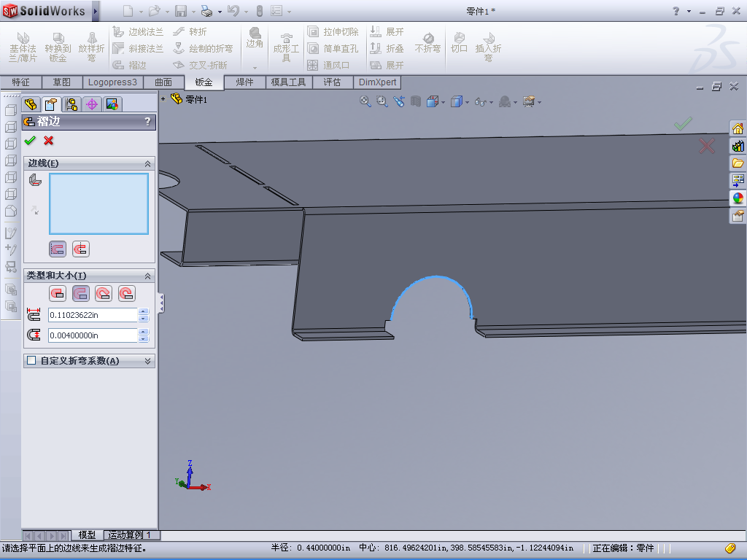Open the 焊件 tab
Image resolution: width=747 pixels, height=560 pixels.
coord(245,82)
